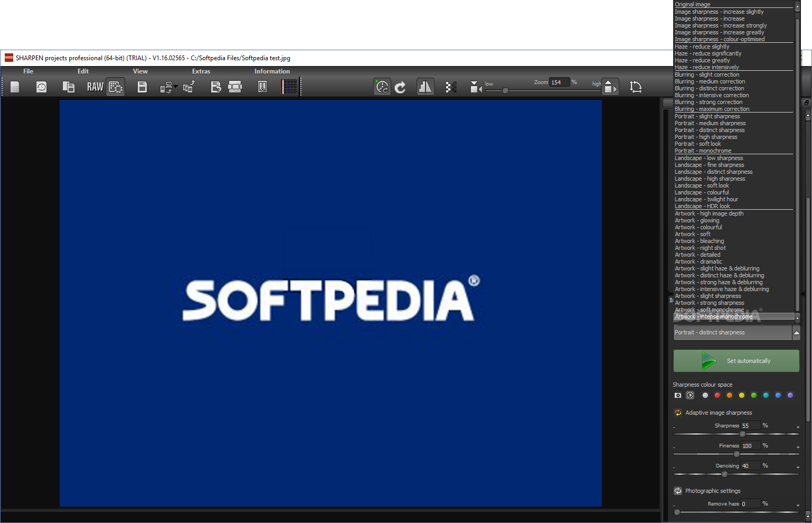Click the minus button for Sharpness

coord(674,427)
